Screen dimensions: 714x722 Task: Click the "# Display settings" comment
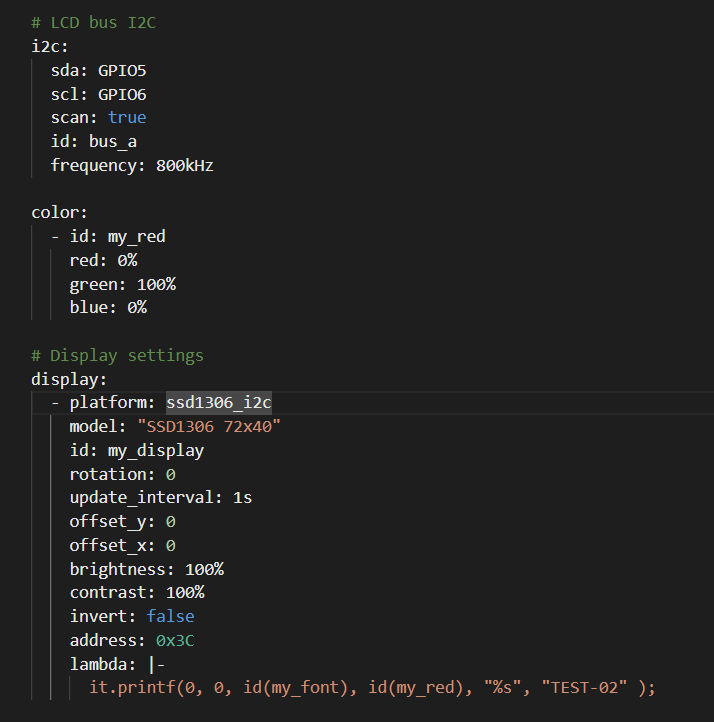click(x=117, y=355)
